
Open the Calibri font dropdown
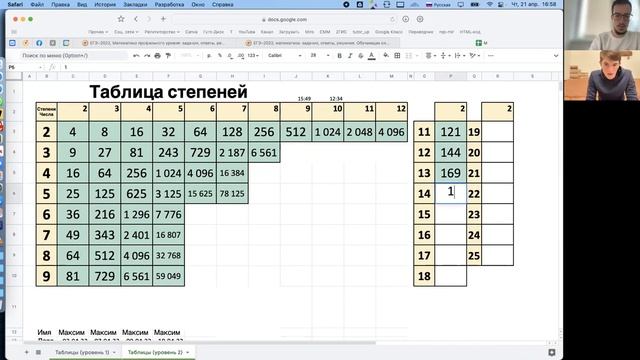pyautogui.click(x=284, y=56)
